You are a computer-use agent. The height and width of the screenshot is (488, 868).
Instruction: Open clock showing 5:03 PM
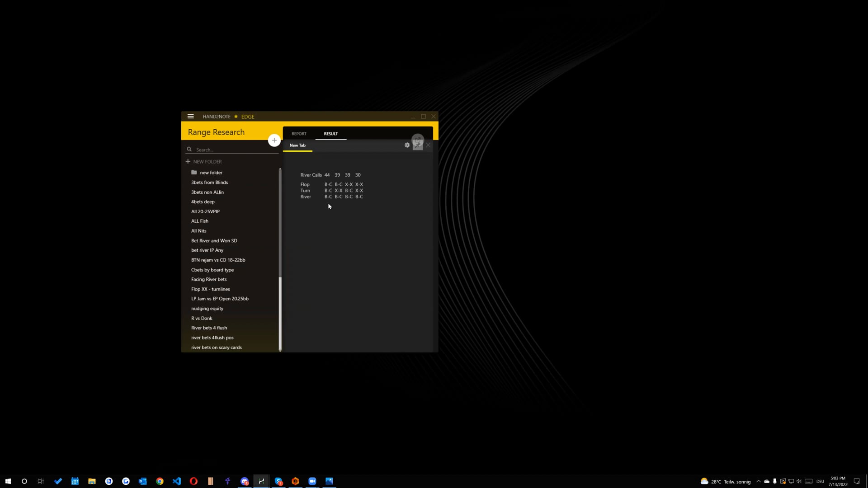click(838, 481)
